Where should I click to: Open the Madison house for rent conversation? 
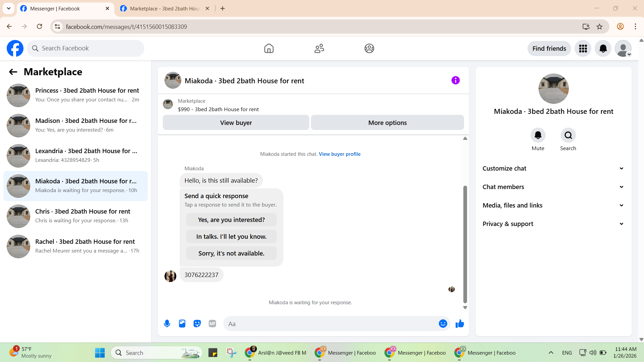76,126
